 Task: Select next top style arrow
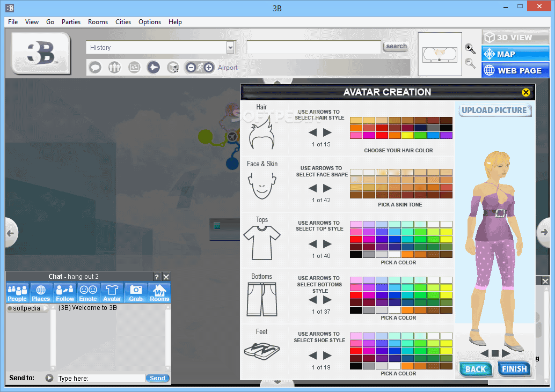click(x=327, y=244)
